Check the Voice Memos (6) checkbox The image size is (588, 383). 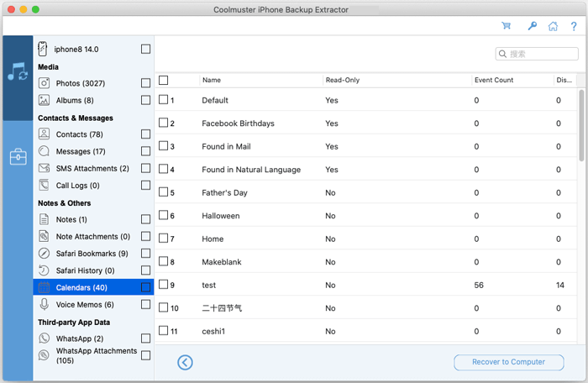145,304
